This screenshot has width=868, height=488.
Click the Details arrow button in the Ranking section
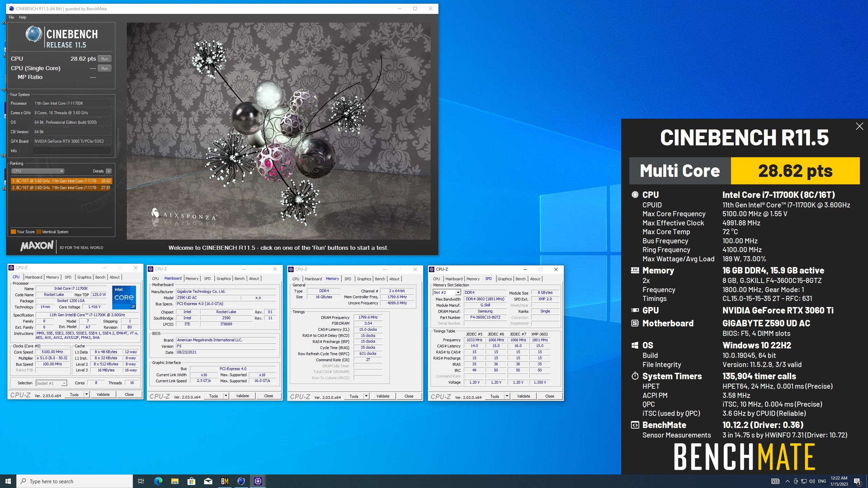point(108,171)
